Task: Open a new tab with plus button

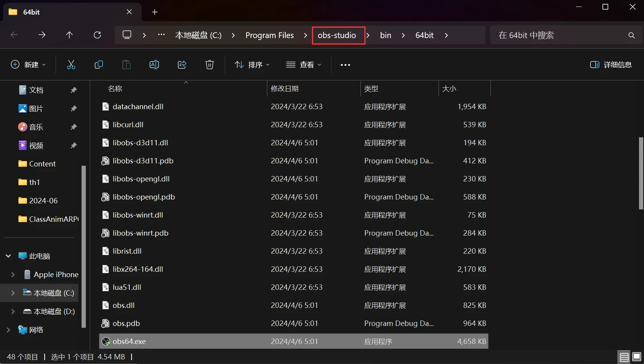Action: tap(155, 12)
